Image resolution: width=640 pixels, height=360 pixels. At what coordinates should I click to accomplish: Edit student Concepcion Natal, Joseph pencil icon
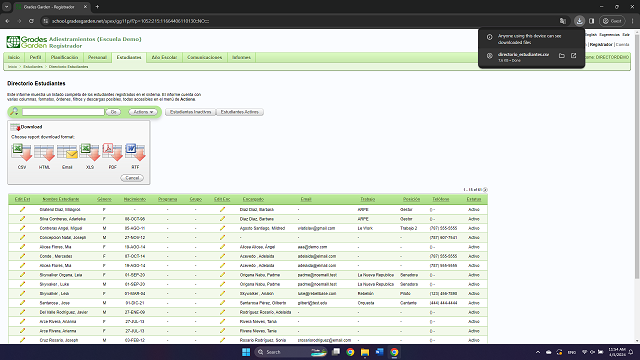point(22,237)
